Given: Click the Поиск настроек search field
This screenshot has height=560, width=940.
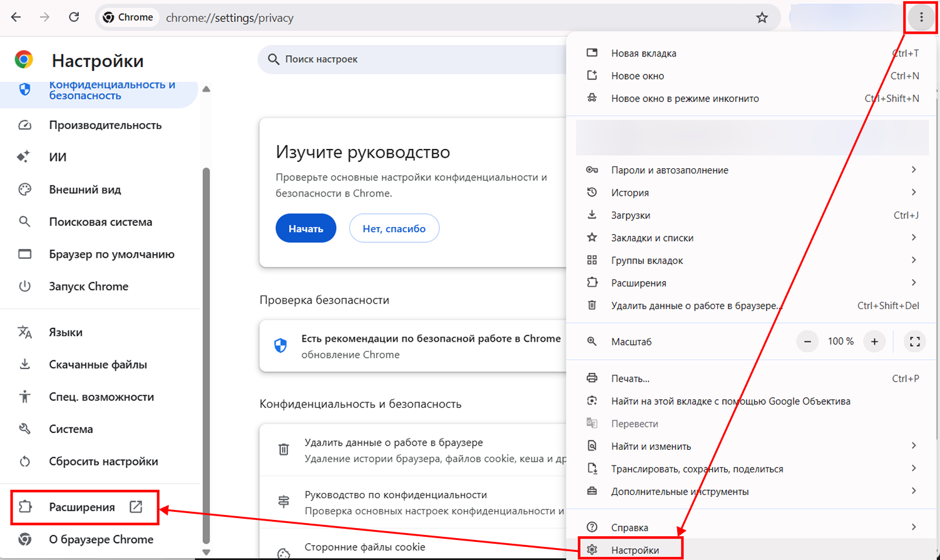Looking at the screenshot, I should tap(413, 59).
